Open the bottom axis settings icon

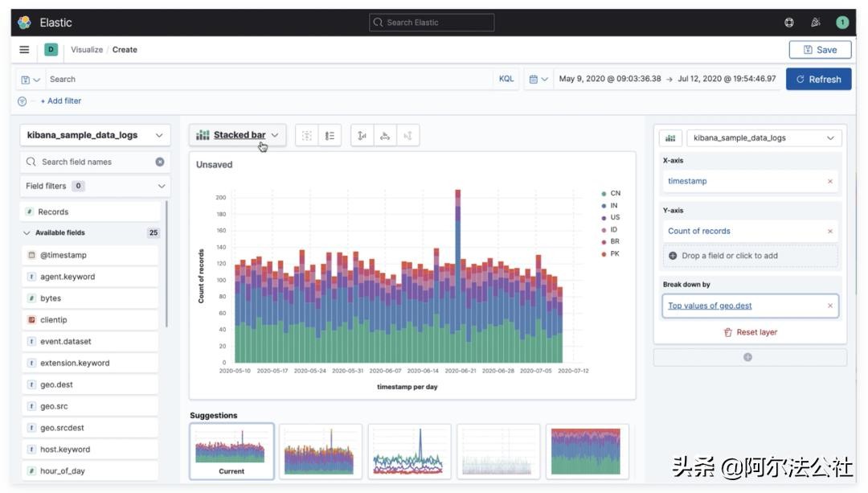pos(385,136)
